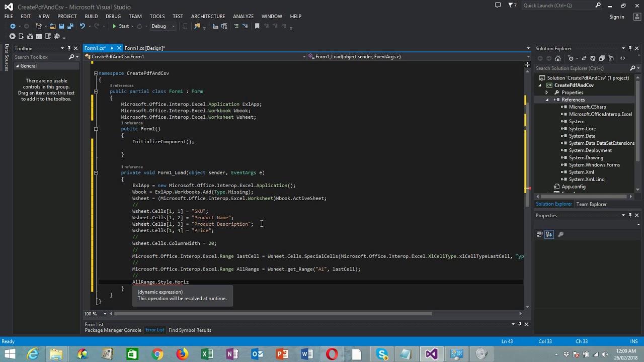Open the Debug configuration dropdown

[x=163, y=26]
